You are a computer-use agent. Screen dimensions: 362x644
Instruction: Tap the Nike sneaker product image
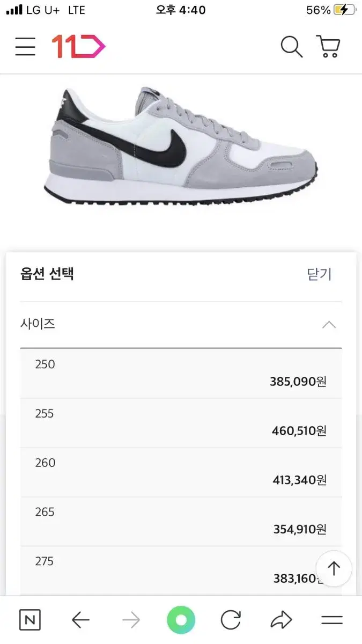181,145
